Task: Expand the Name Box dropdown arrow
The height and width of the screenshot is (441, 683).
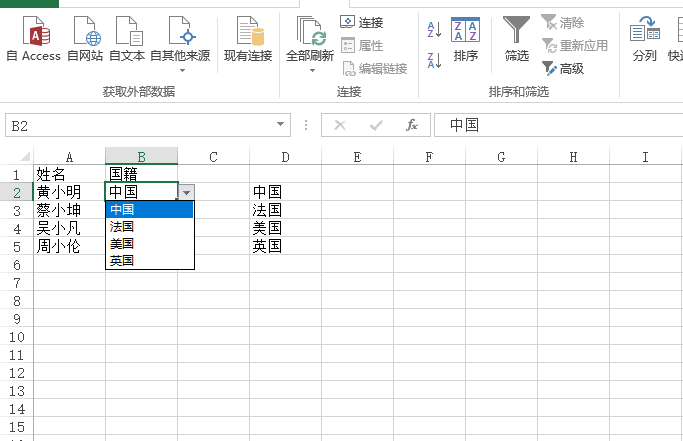Action: point(281,125)
